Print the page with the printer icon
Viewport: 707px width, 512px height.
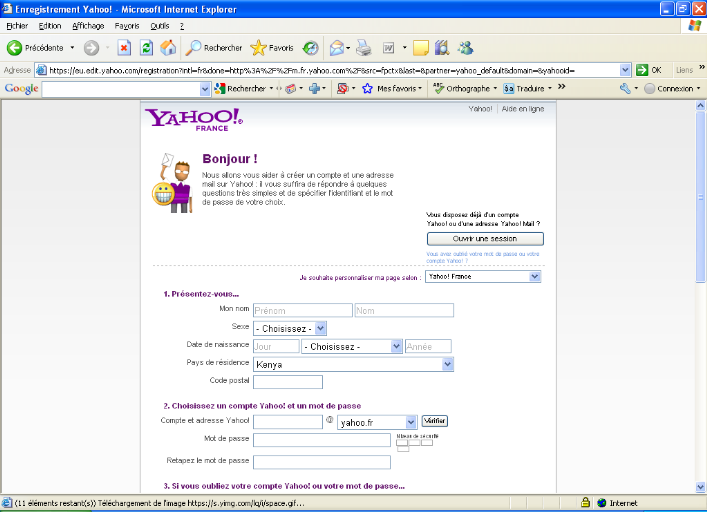click(x=363, y=48)
